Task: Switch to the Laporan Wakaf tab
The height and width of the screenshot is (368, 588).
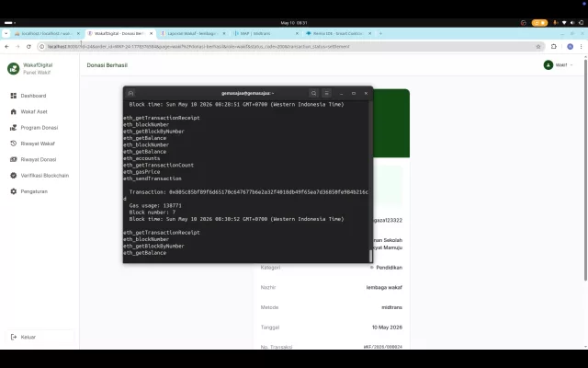Action: [190, 33]
